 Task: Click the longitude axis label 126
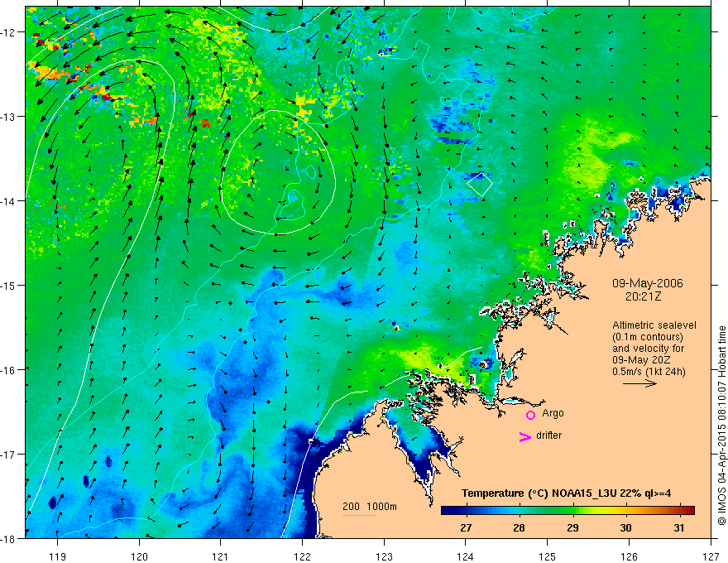[x=629, y=557]
